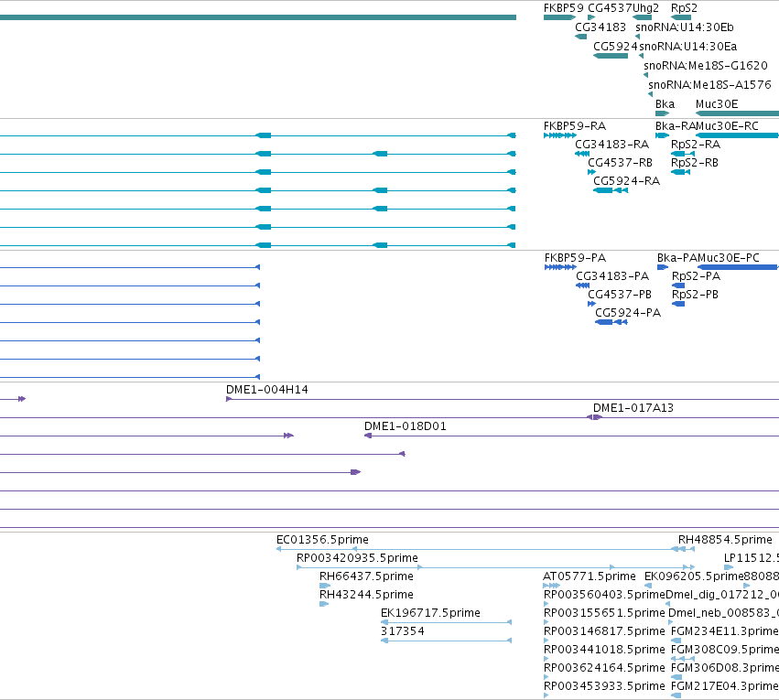The width and height of the screenshot is (779, 700).
Task: Select the Muc30E-PC protein label
Action: pos(729,258)
